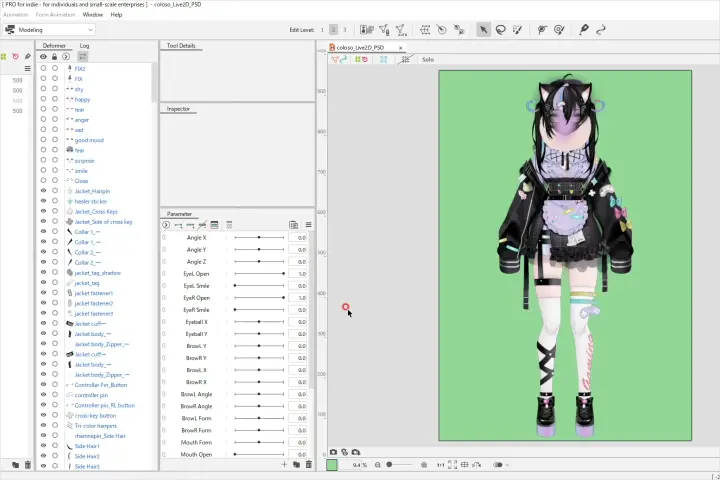Toggle visibility of jacket_tag
Viewport: 720px width, 480px height.
(43, 282)
